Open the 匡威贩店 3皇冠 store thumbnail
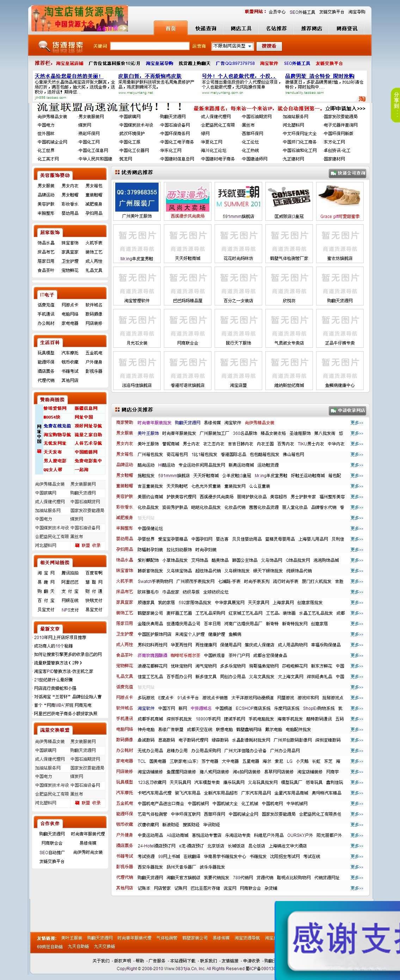The width and height of the screenshot is (400, 980). tap(289, 201)
